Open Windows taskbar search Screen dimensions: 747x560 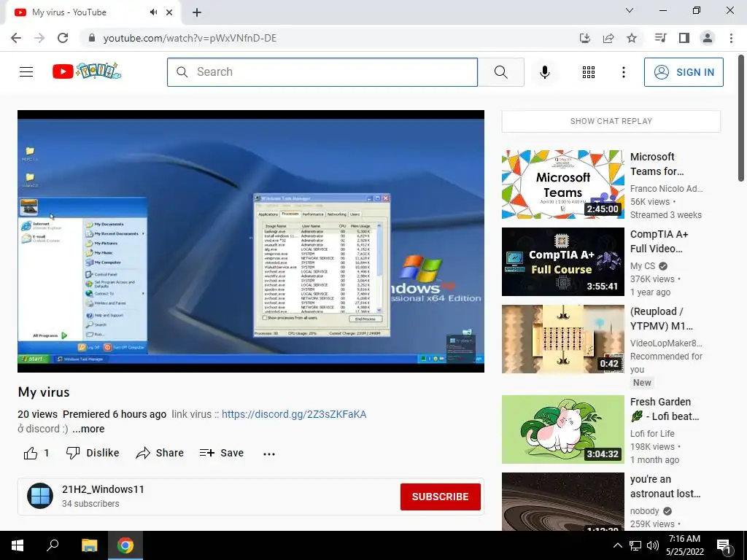(x=53, y=545)
